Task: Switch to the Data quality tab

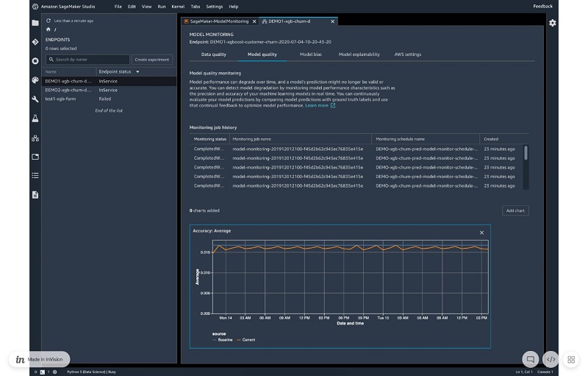Action: (214, 54)
